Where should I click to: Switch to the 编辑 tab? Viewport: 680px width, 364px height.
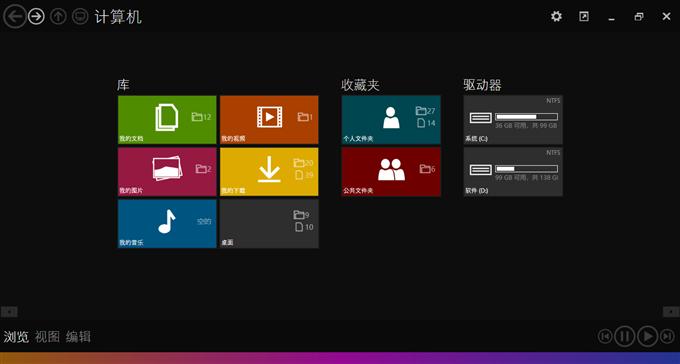pos(78,337)
